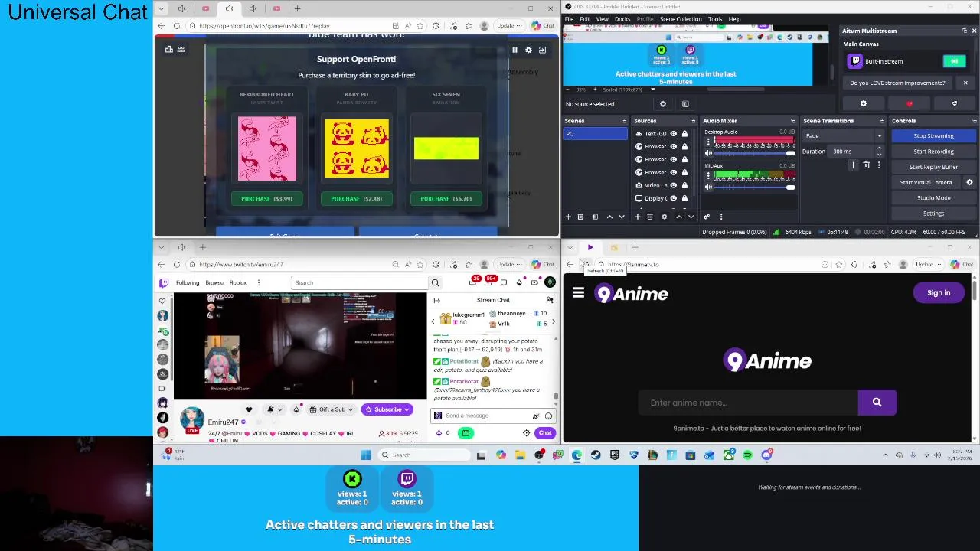The width and height of the screenshot is (980, 551).
Task: Click the add scene plus button in OBS
Action: (x=568, y=217)
